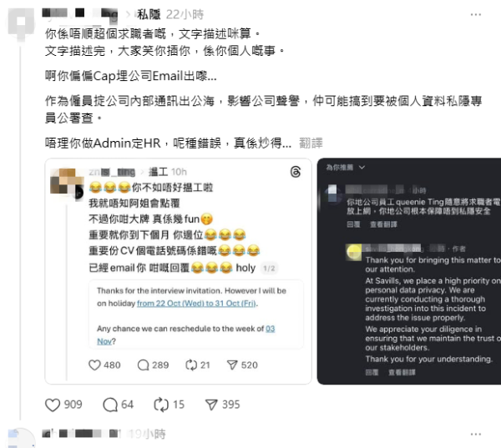This screenshot has width=501, height=448.
Task: Open more options for the 19小時 post
Action: tap(476, 435)
